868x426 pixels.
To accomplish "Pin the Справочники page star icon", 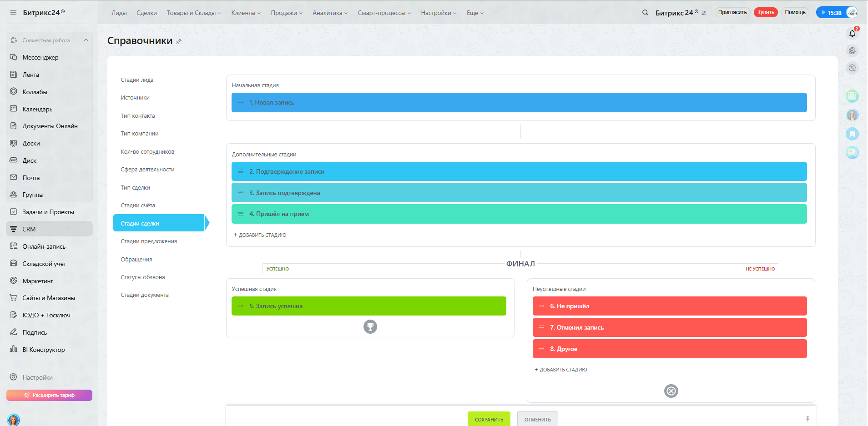I will pos(179,41).
